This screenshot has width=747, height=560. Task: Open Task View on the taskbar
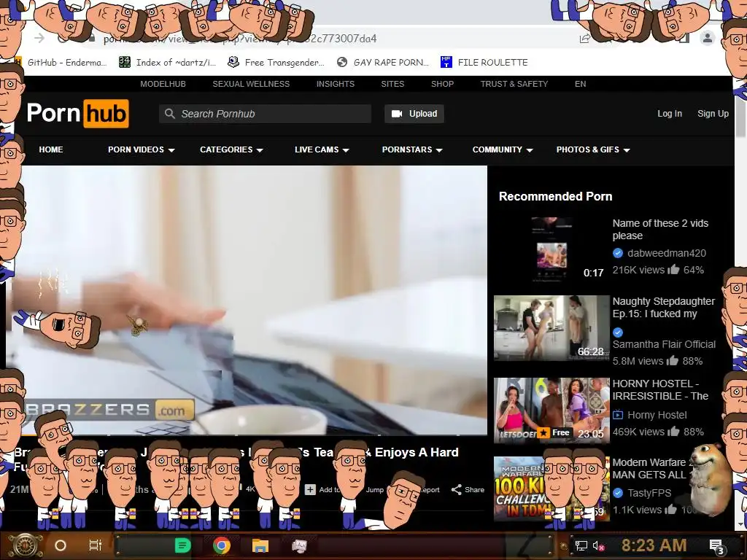96,545
